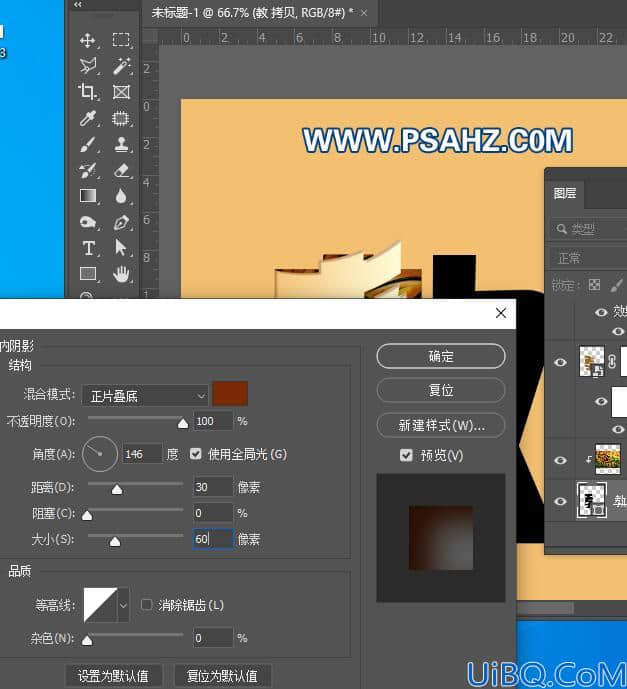This screenshot has width=627, height=689.
Task: Hide the smart object layer with mask
Action: (560, 362)
